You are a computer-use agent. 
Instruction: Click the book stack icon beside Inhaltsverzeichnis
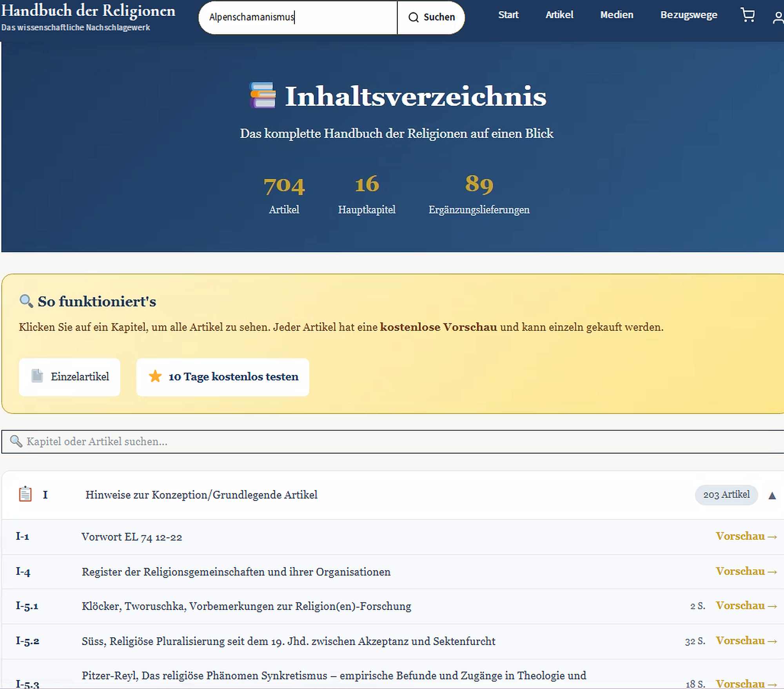click(263, 95)
